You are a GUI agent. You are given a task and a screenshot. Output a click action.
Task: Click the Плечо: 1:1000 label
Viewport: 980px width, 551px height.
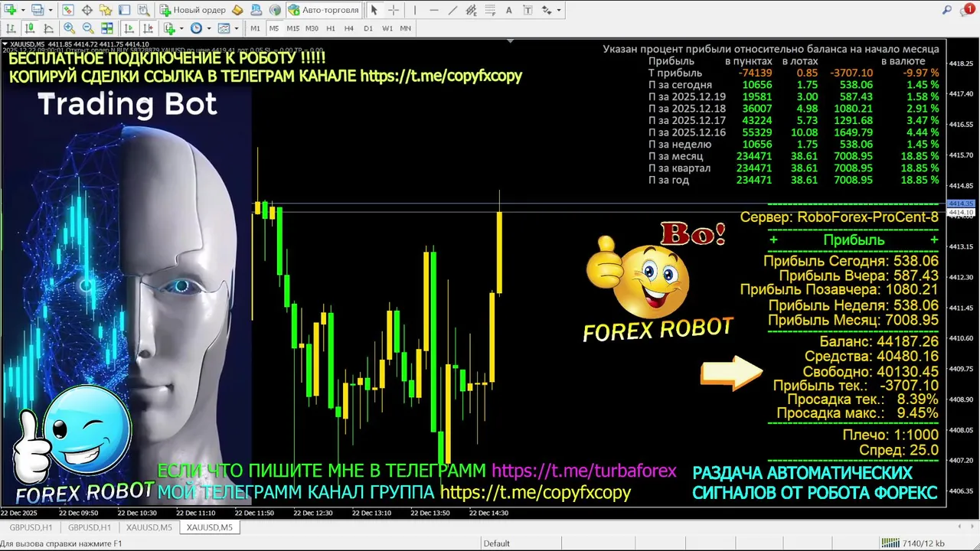point(890,435)
